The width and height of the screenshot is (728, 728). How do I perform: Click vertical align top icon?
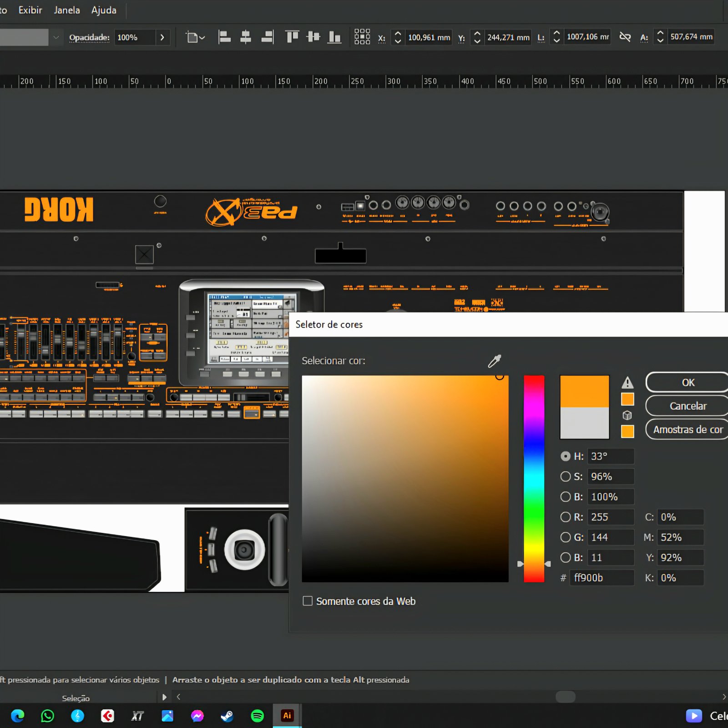tap(292, 37)
